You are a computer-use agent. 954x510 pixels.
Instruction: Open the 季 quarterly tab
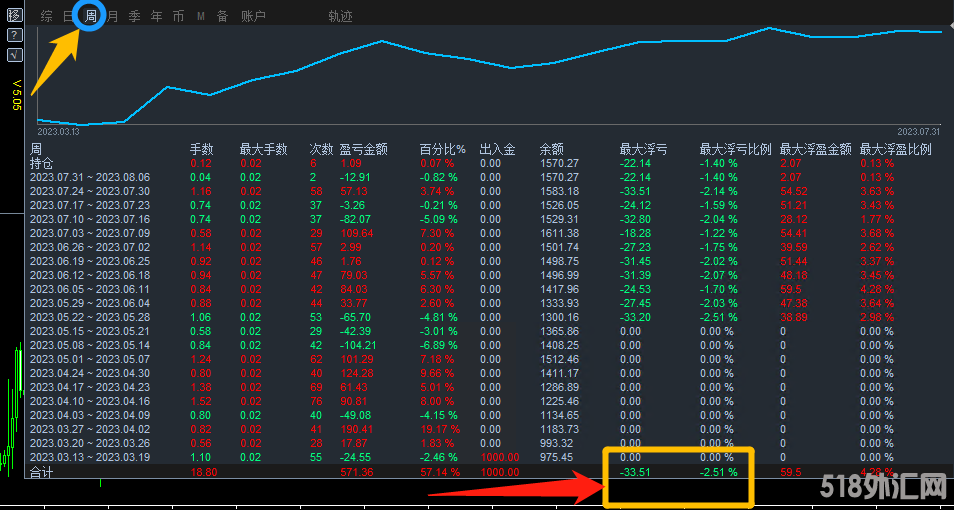point(134,16)
